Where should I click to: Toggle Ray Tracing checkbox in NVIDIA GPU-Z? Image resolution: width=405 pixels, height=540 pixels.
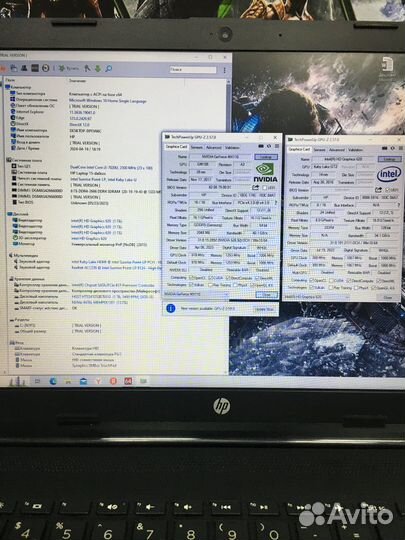tap(210, 285)
